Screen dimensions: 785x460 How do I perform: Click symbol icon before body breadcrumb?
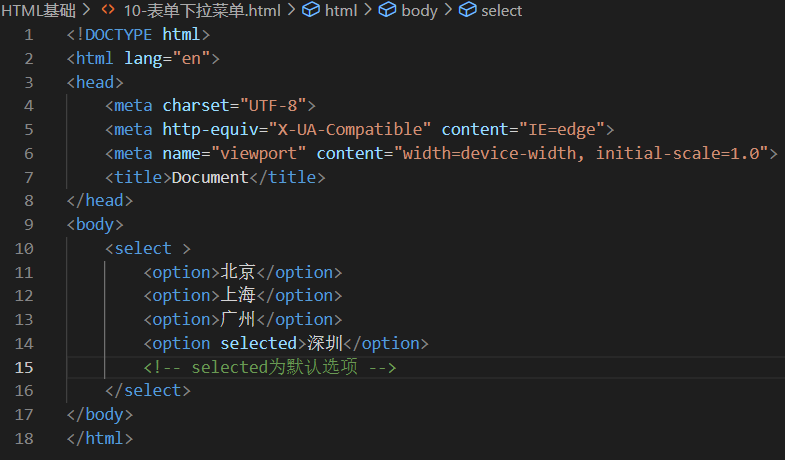(x=388, y=11)
